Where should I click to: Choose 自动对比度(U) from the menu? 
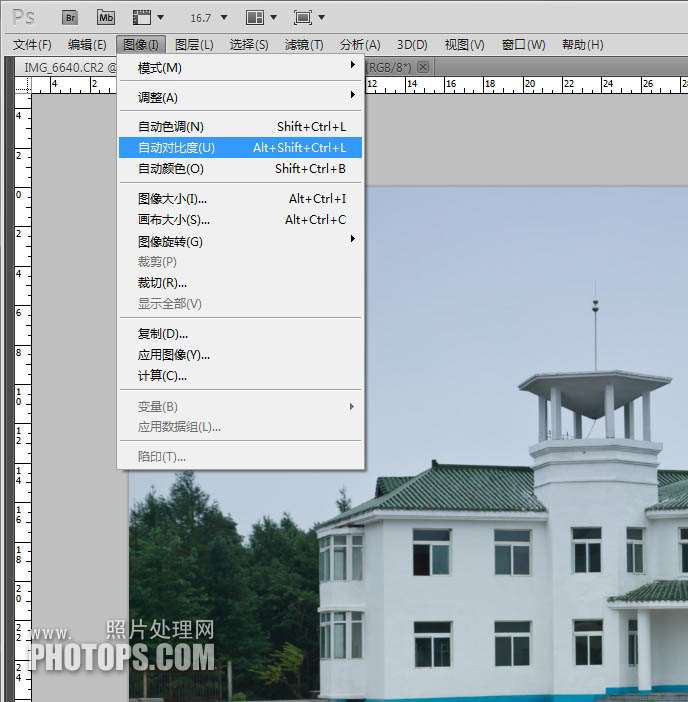click(240, 148)
